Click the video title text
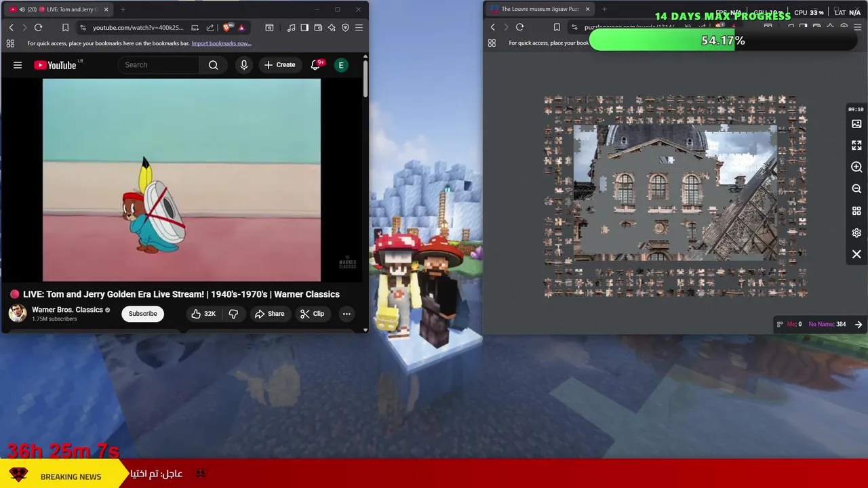This screenshot has width=868, height=488. (x=181, y=294)
